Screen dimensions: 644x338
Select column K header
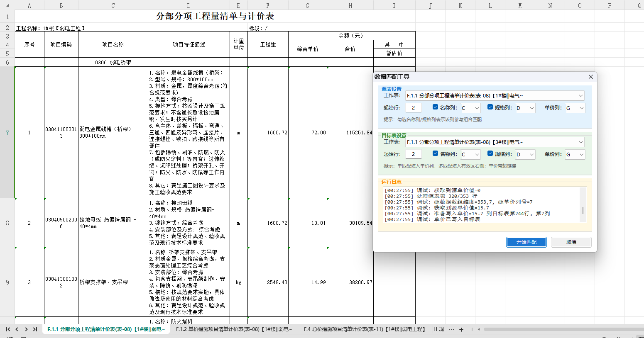(x=460, y=5)
